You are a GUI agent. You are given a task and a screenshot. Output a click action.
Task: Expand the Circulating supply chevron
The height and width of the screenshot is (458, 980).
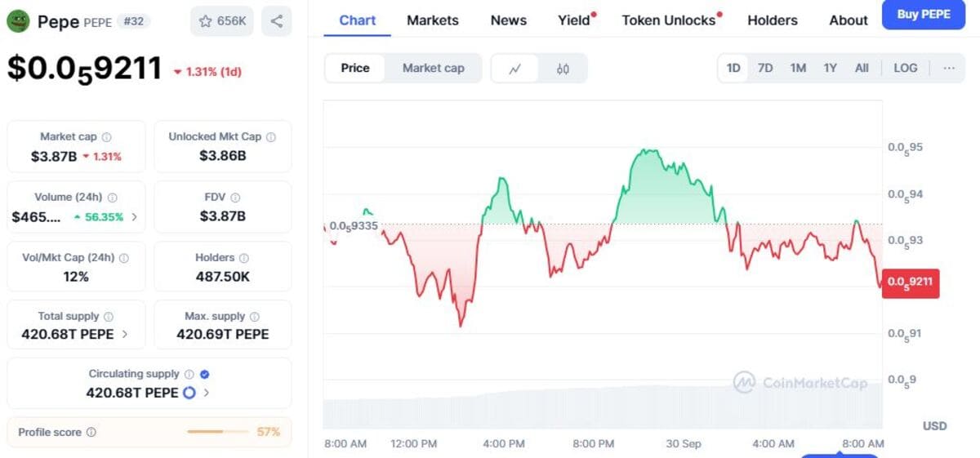(x=207, y=393)
